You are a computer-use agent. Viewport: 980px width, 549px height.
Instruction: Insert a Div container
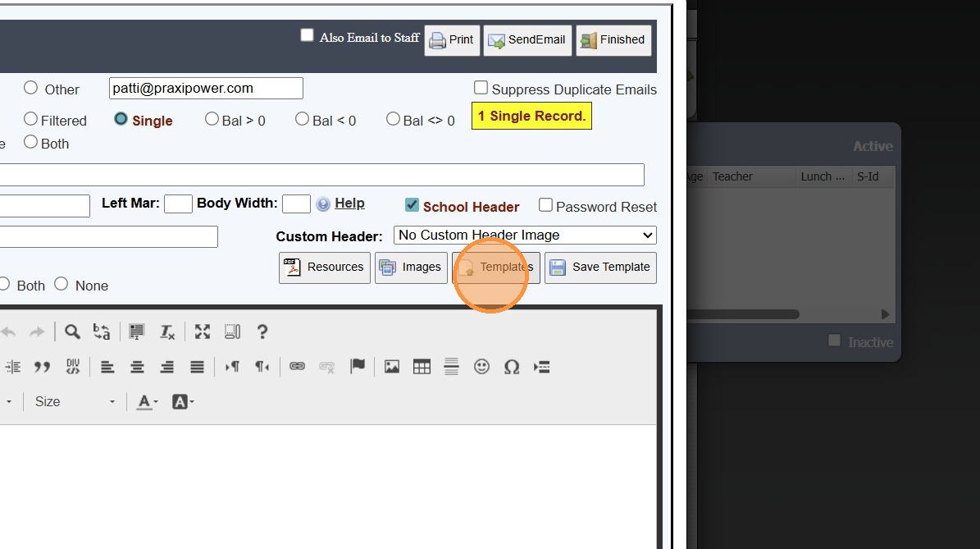click(73, 367)
